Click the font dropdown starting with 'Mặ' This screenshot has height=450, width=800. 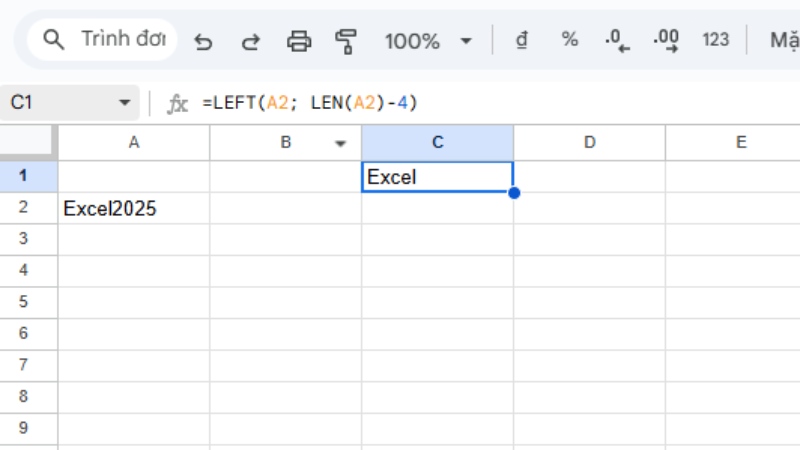(x=784, y=40)
